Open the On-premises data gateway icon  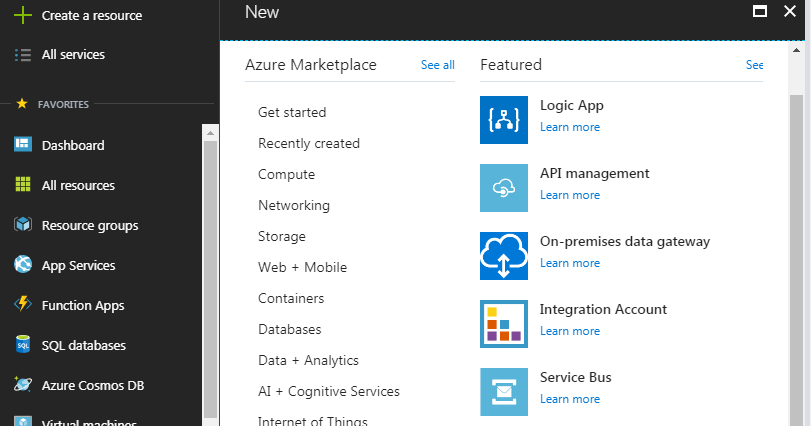click(503, 256)
